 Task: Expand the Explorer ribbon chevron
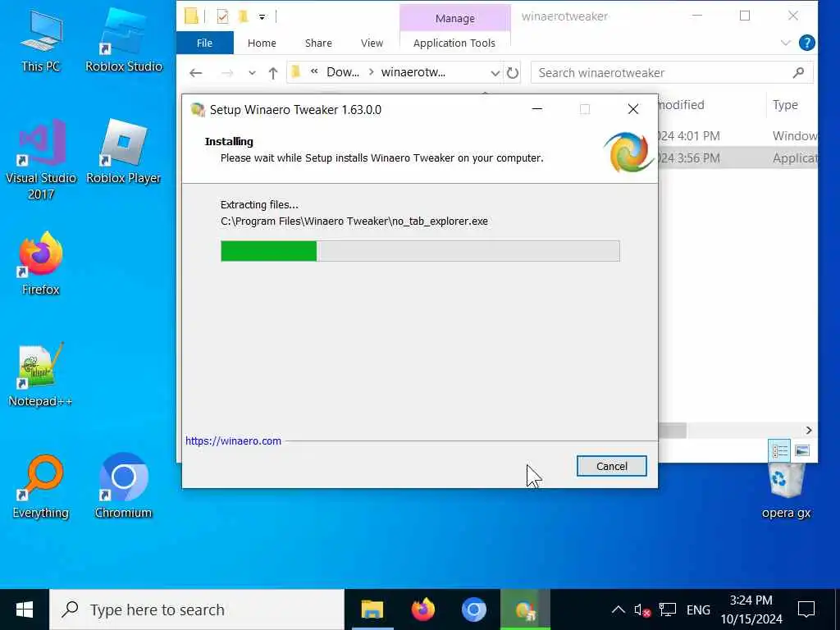click(785, 43)
